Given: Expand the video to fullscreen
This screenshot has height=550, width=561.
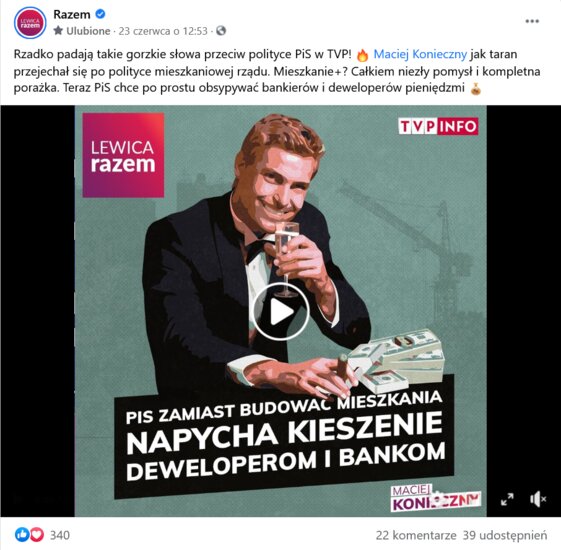Looking at the screenshot, I should (507, 499).
